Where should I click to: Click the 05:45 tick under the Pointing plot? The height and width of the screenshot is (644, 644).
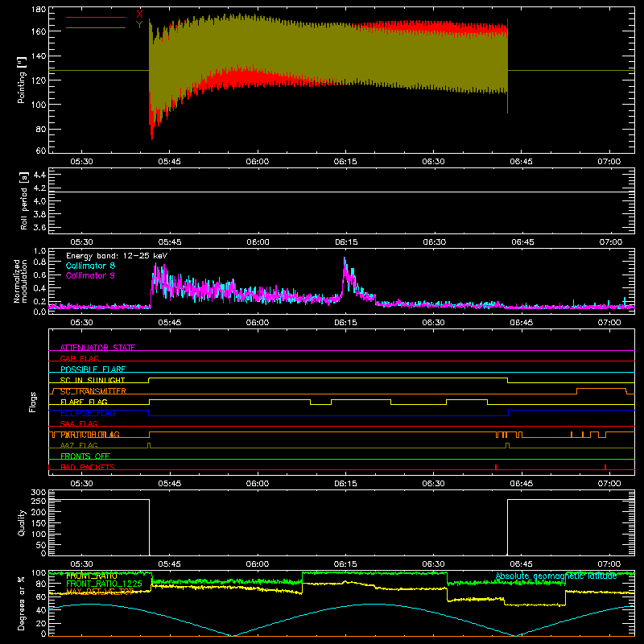tap(169, 162)
